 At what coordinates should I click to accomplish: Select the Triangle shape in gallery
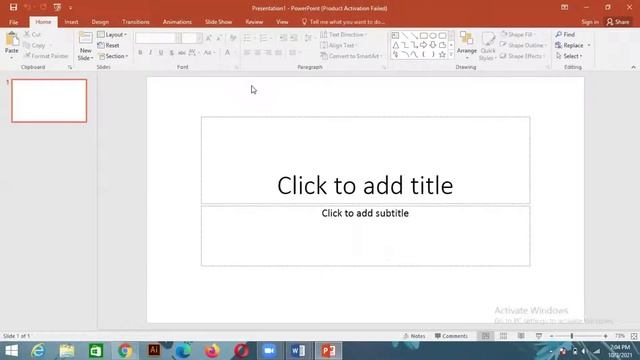point(396,45)
